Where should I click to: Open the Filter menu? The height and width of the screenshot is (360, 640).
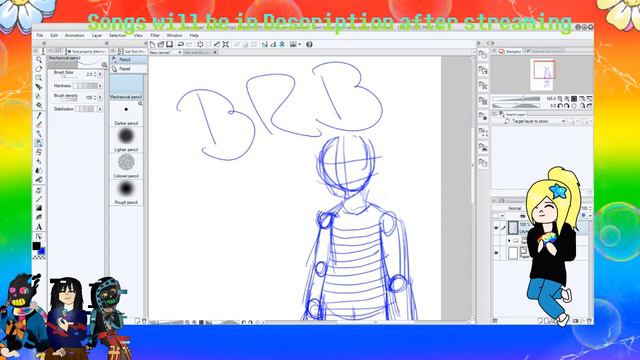155,36
